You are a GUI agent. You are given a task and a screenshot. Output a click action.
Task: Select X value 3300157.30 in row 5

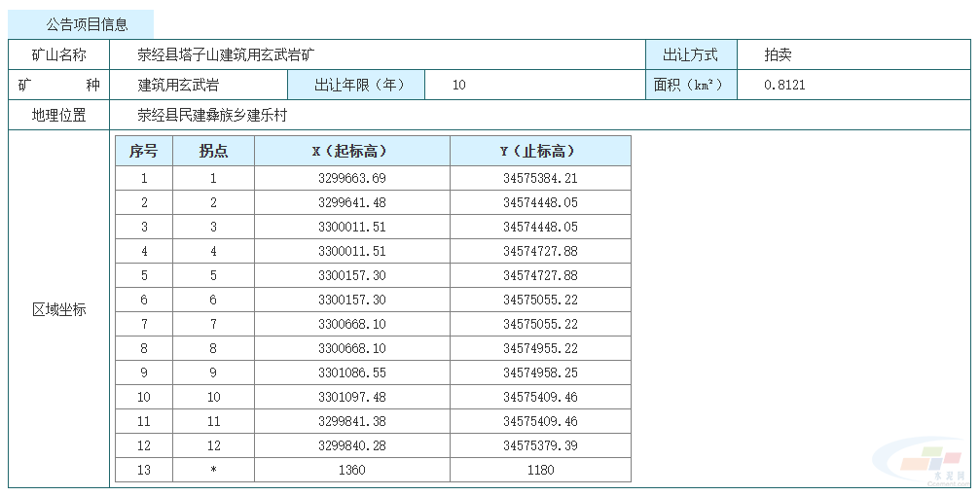coord(352,275)
